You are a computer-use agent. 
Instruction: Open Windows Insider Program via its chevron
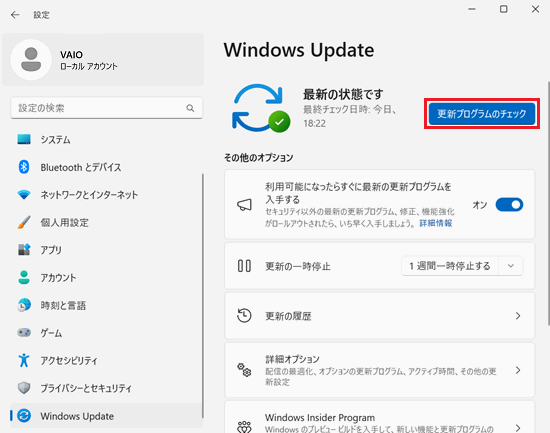click(x=518, y=428)
